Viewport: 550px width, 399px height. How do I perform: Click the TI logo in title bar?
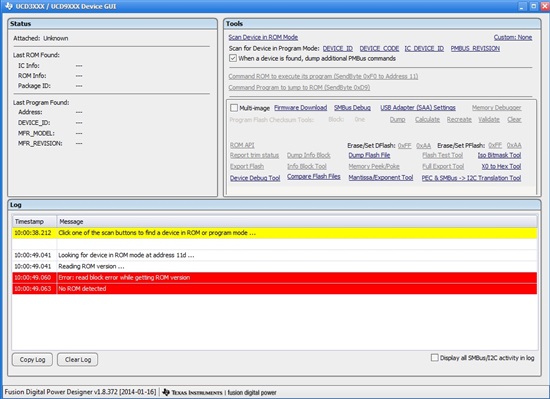(9, 6)
